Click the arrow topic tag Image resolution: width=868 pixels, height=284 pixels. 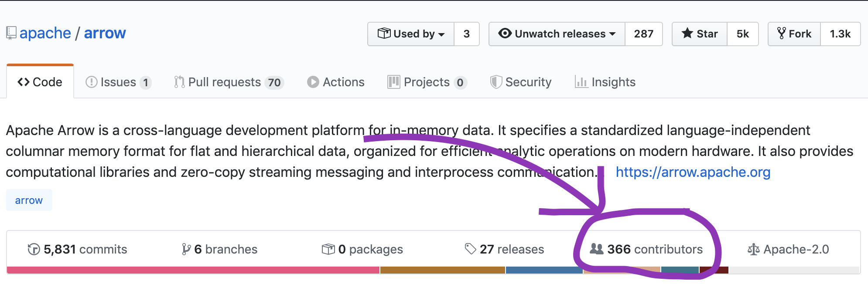[x=29, y=200]
